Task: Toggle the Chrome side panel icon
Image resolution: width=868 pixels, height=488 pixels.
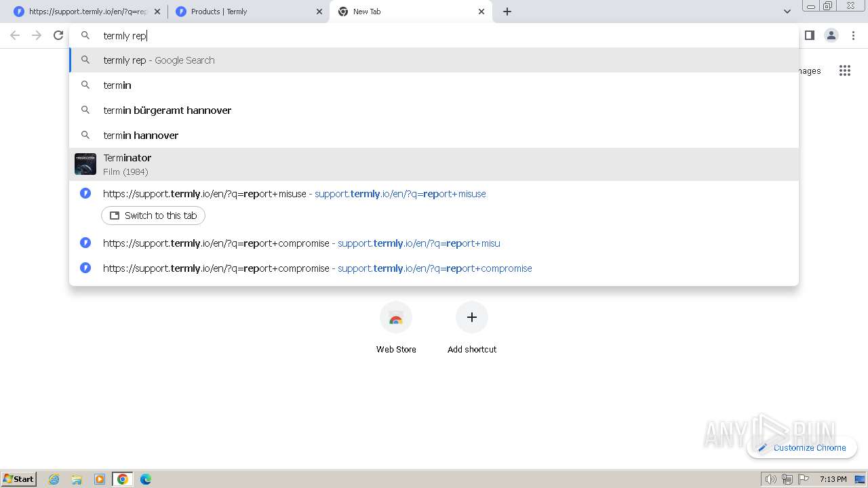Action: 810,35
